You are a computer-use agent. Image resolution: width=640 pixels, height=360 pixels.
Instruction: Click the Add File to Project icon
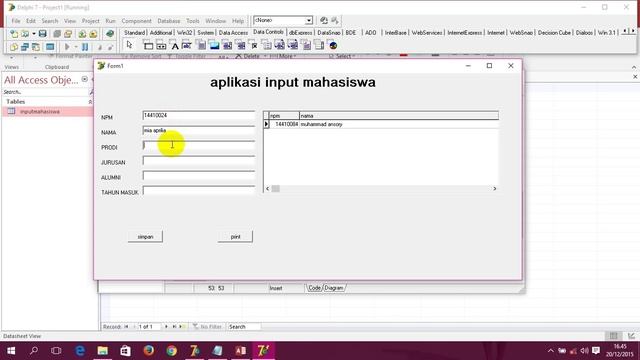pos(82,34)
